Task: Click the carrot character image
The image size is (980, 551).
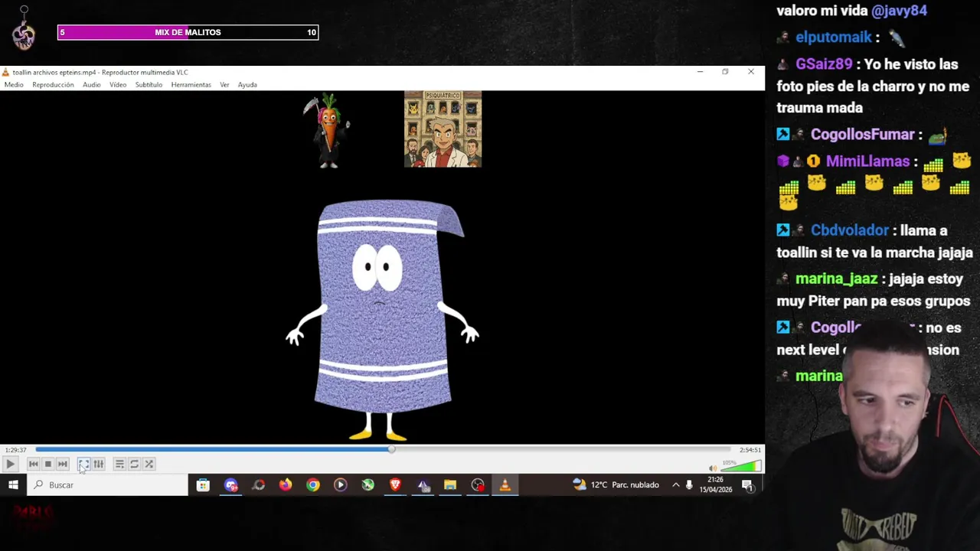Action: point(328,129)
